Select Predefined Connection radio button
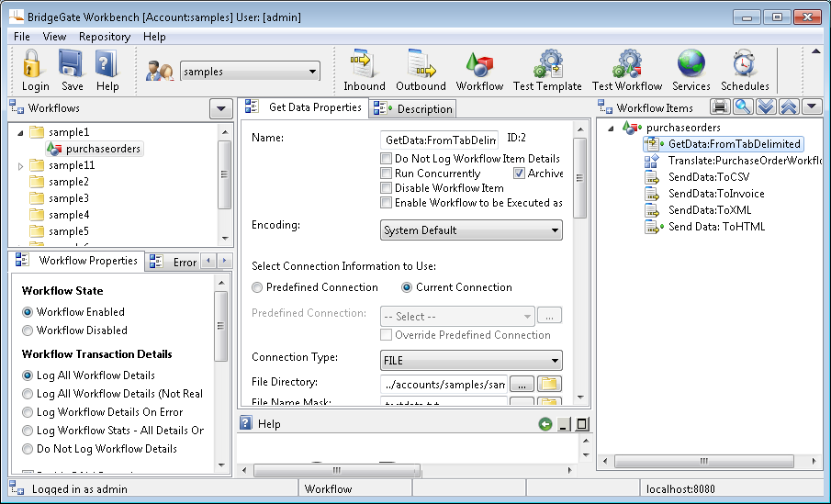This screenshot has width=831, height=504. [x=257, y=287]
